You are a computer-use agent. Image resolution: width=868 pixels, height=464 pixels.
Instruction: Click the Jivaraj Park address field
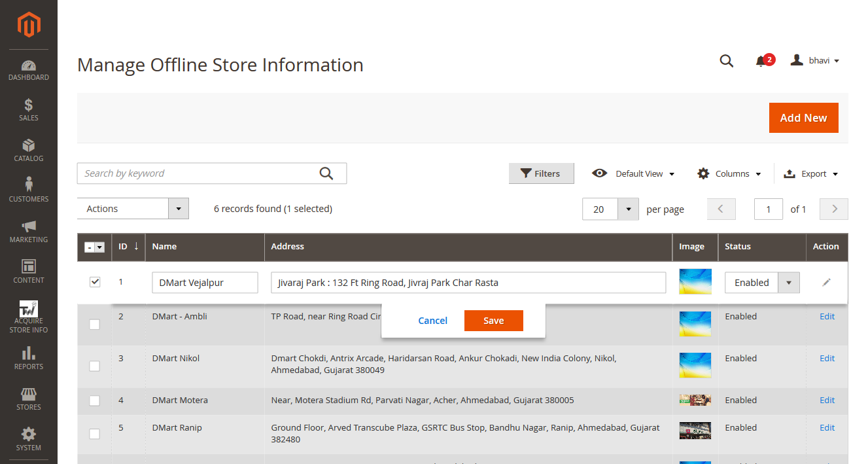point(468,283)
